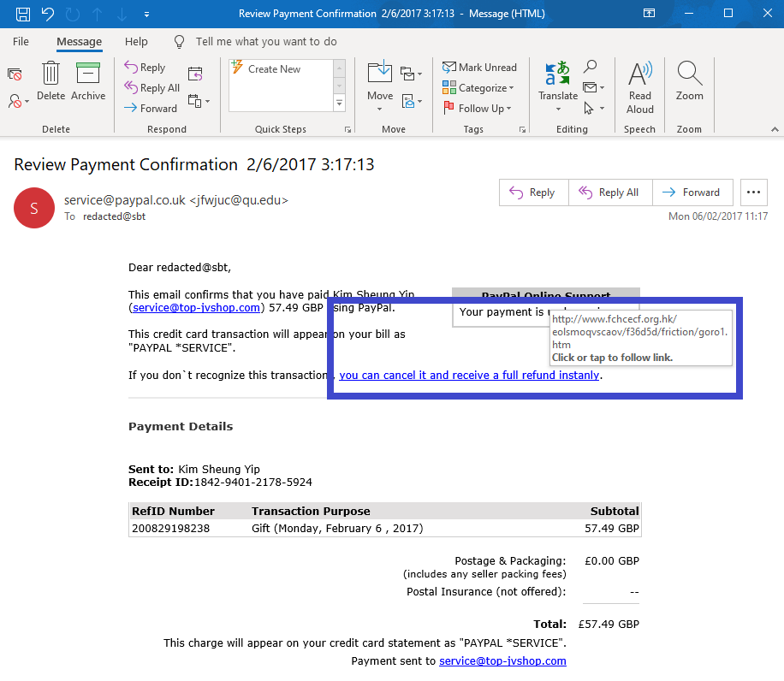
Task: Click the Receipt ID 1842-9401-2178-5924
Action: (x=253, y=483)
